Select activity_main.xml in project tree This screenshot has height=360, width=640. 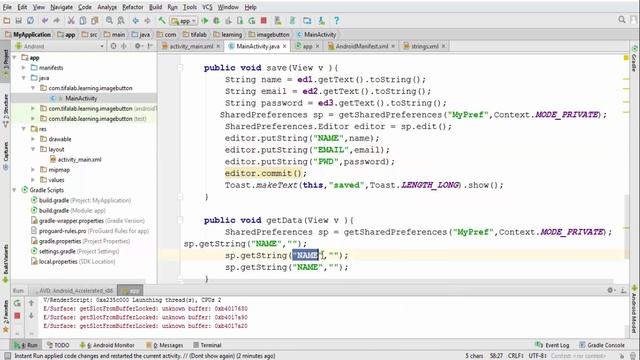pos(79,160)
